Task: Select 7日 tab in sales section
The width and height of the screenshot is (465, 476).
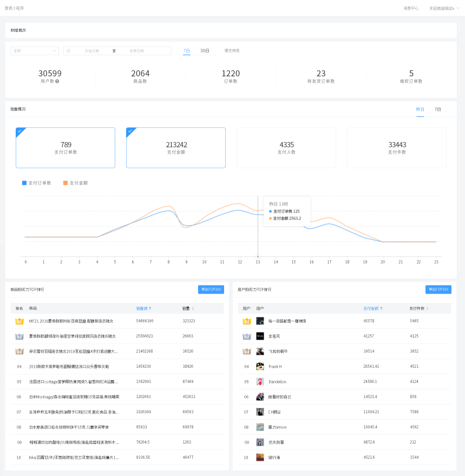Action: tap(438, 109)
